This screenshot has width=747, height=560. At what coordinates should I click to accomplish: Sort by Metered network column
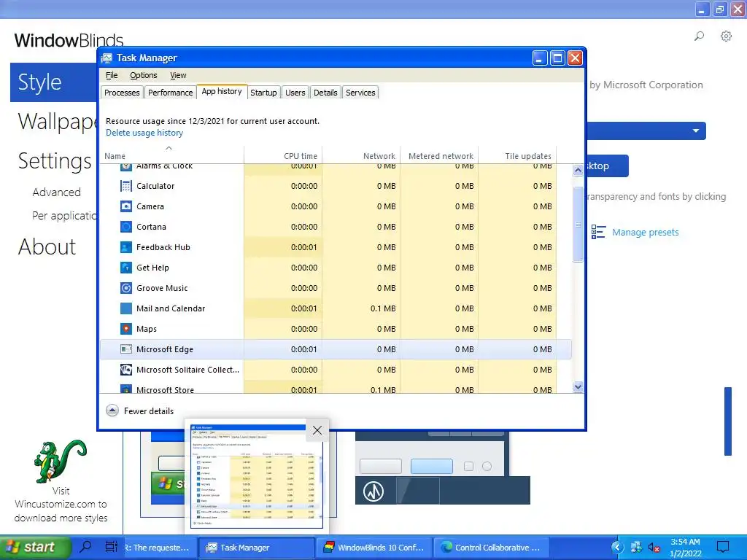[441, 156]
